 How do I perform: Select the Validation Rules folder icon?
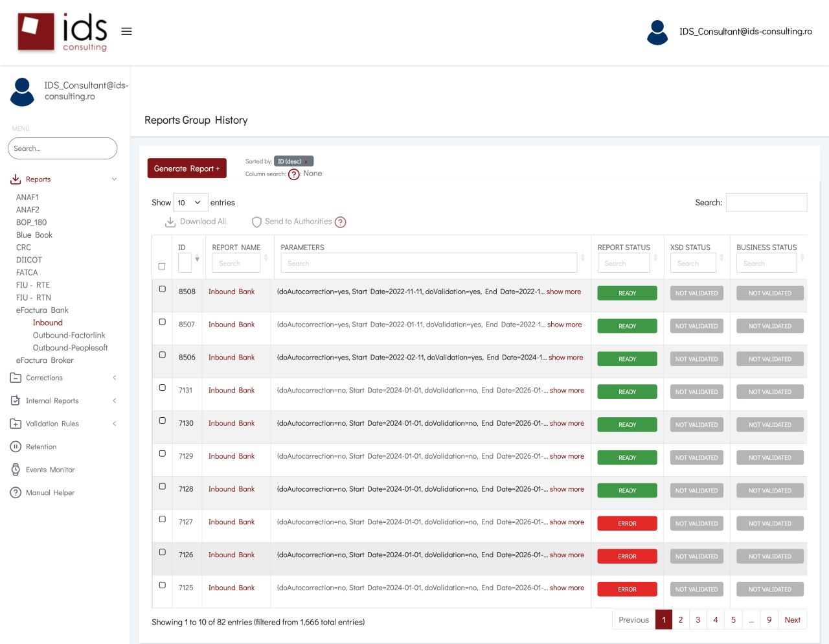pyautogui.click(x=16, y=424)
